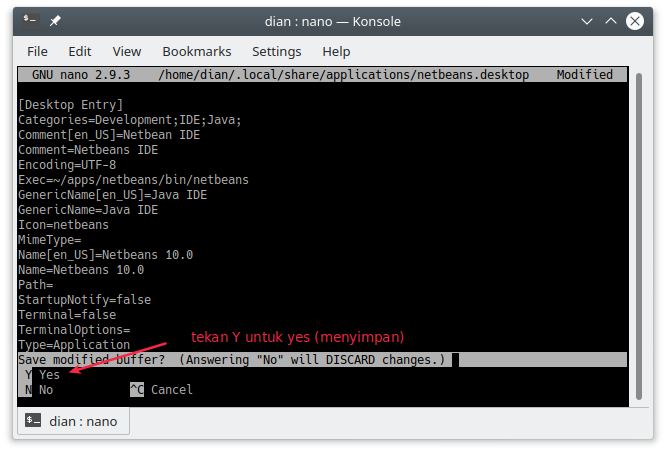Click the up-chevron maximize button
666x452 pixels.
point(610,21)
